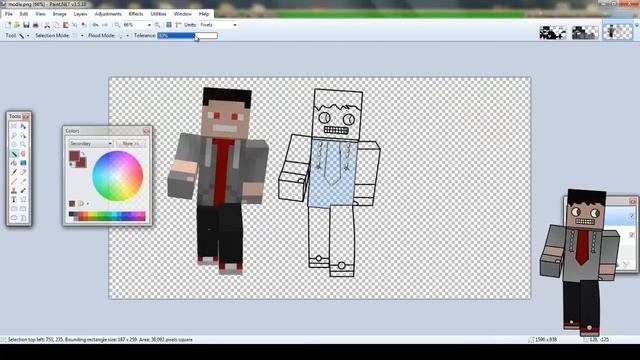Image resolution: width=640 pixels, height=360 pixels.
Task: Reset colors to black and white
Action: point(72,164)
